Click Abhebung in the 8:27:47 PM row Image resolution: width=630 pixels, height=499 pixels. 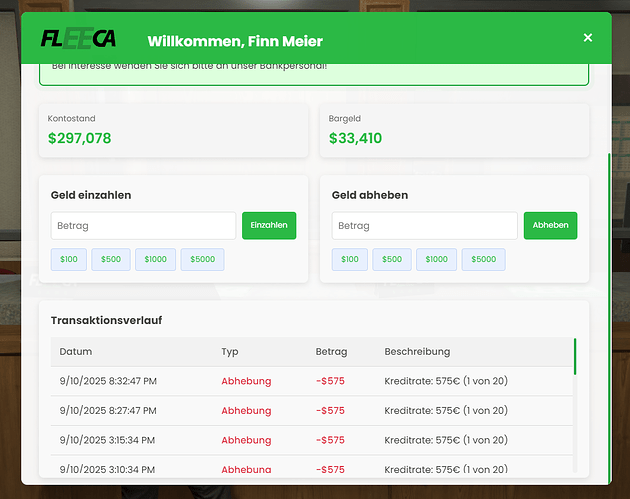(246, 411)
